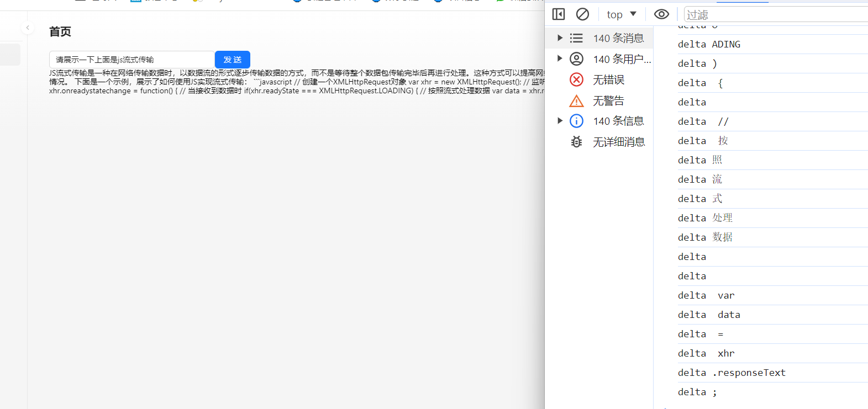Click the message text input box
This screenshot has height=409, width=868.
(x=132, y=60)
